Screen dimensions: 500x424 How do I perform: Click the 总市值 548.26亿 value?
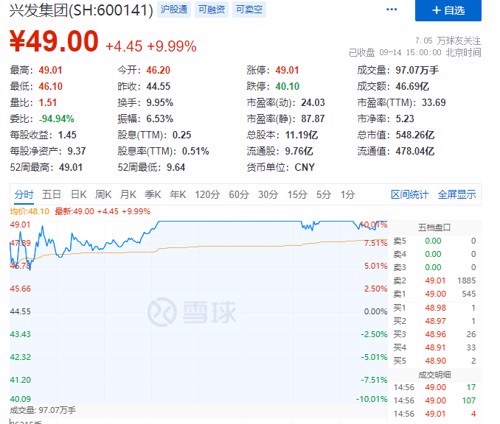415,135
